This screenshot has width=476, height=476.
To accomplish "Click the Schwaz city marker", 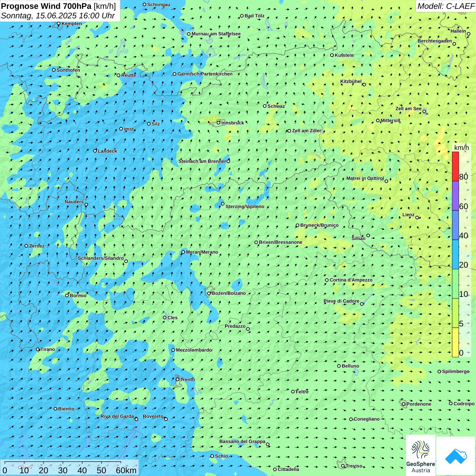I will tap(265, 106).
